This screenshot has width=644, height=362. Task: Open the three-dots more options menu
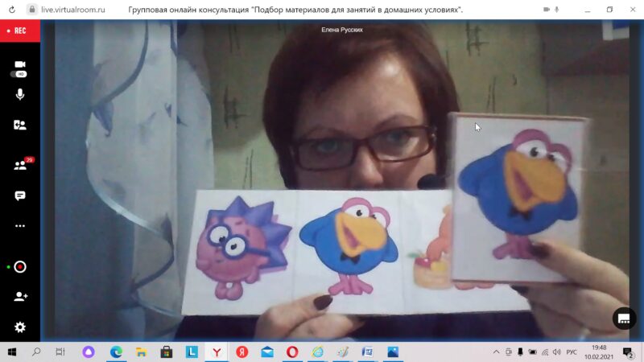[x=19, y=226]
